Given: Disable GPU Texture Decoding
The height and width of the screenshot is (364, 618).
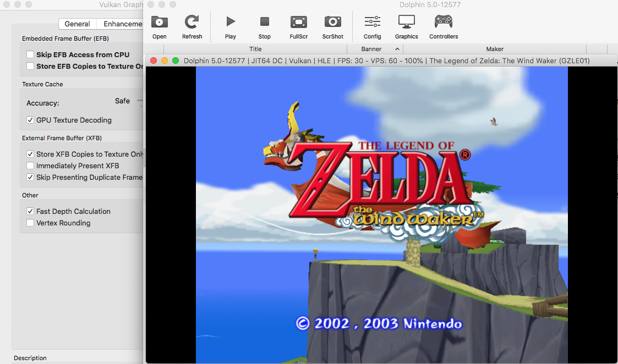Looking at the screenshot, I should click(x=30, y=120).
